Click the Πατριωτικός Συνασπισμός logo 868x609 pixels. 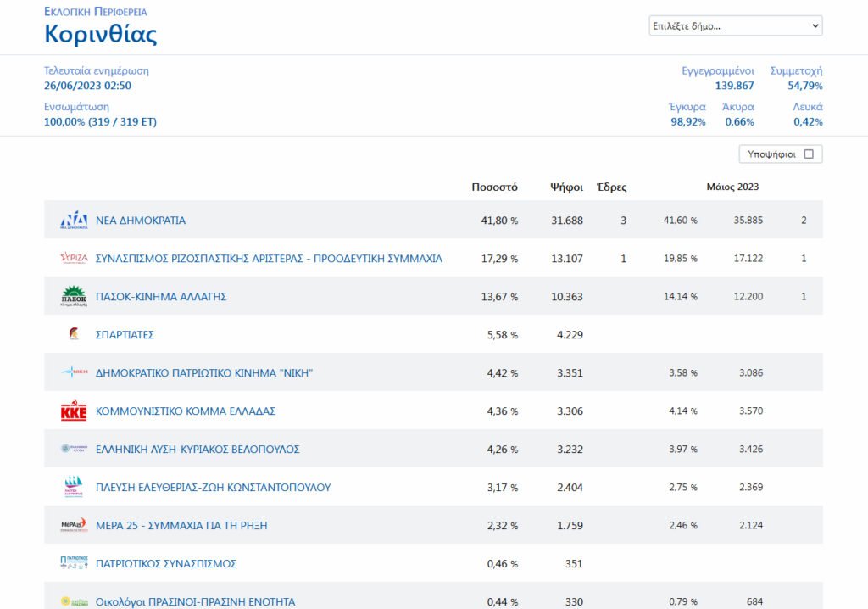[75, 562]
